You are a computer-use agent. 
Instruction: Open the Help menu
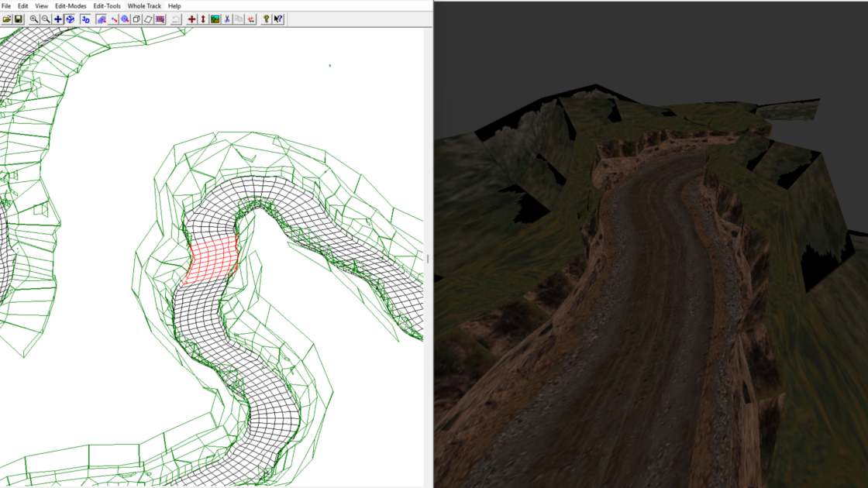pos(174,6)
